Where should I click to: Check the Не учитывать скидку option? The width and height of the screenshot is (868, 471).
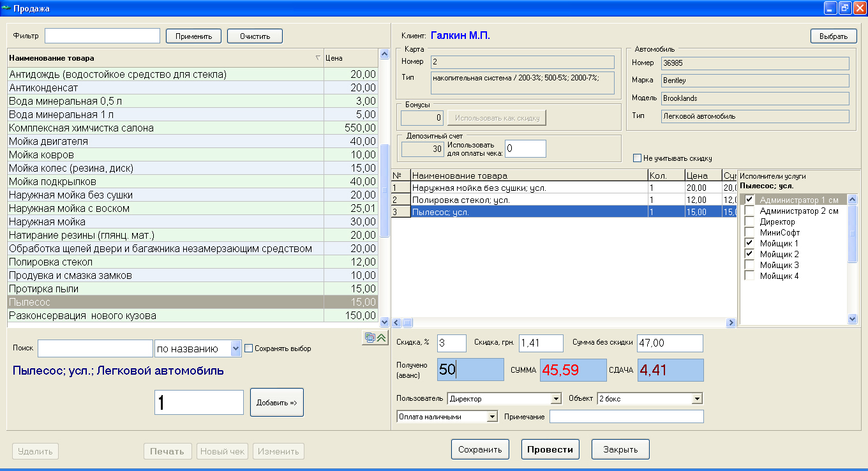[x=637, y=158]
